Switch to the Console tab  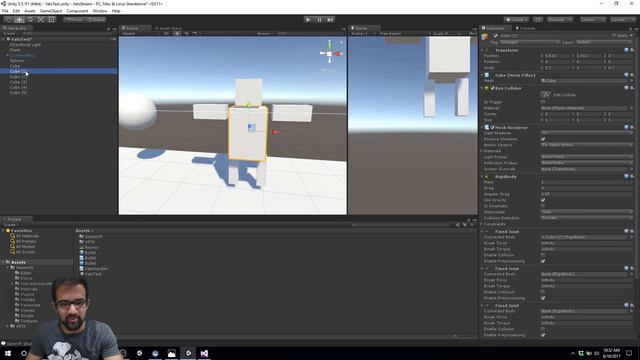click(x=525, y=28)
